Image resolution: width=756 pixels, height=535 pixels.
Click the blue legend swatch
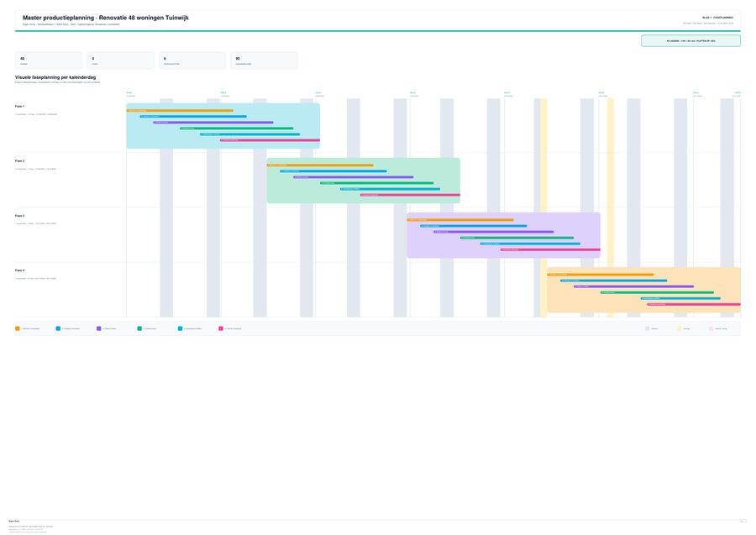[x=58, y=328]
